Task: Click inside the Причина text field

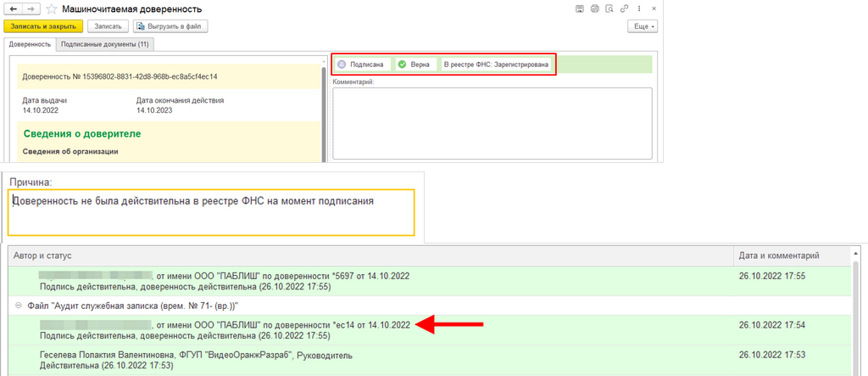Action: coord(211,213)
